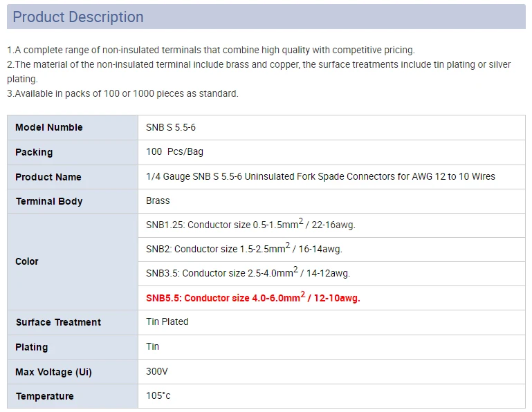Click the 'Product Description' heading
This screenshot has height=412, width=532.
pos(78,17)
